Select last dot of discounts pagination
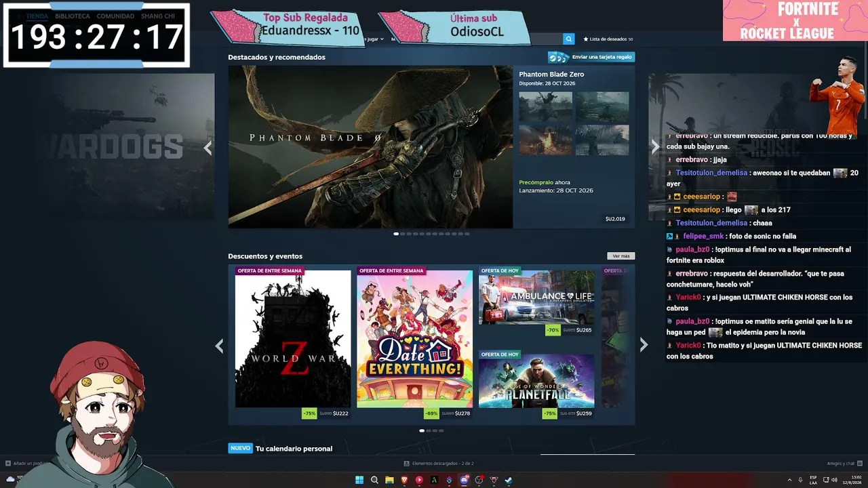The image size is (868, 488). click(x=441, y=430)
